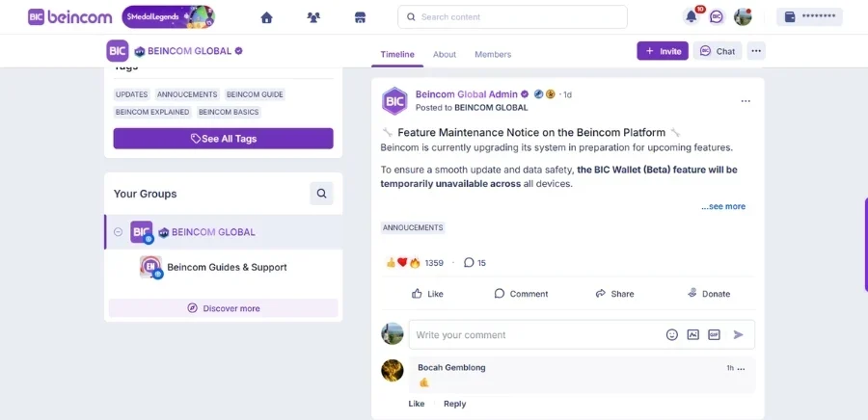This screenshot has width=868, height=420.
Task: Open emoji picker in comment box
Action: pyautogui.click(x=672, y=335)
